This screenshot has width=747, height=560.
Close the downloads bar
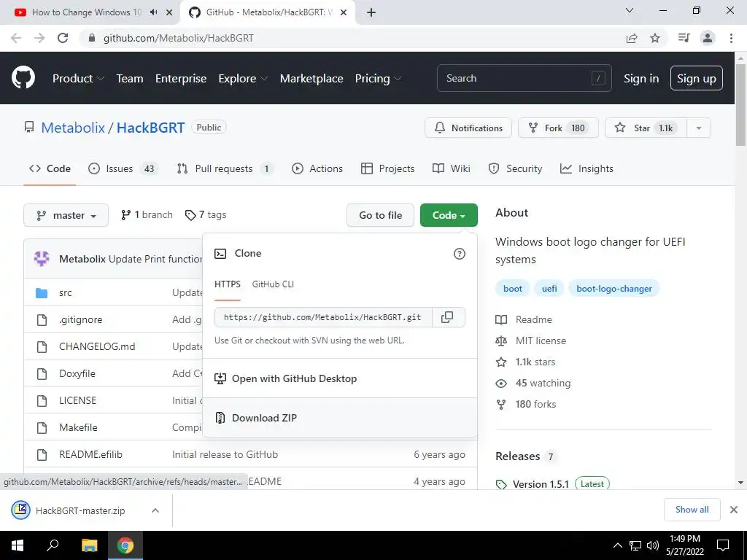(734, 510)
